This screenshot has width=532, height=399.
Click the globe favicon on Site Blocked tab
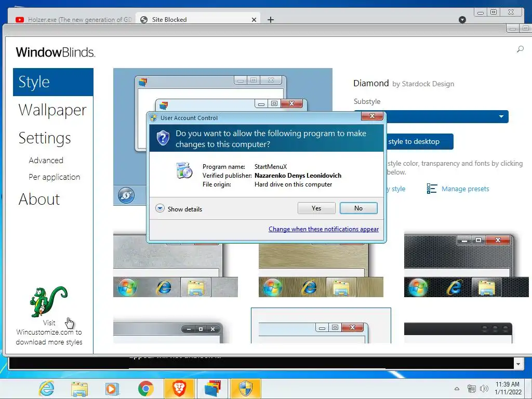144,20
